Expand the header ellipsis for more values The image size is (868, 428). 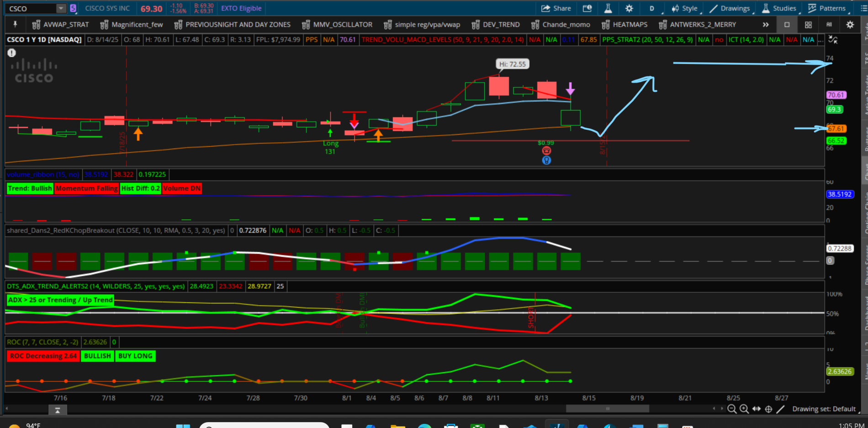(x=821, y=40)
